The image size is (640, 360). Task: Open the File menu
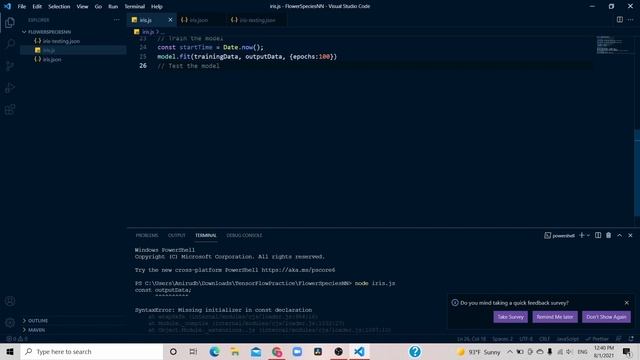(x=22, y=7)
